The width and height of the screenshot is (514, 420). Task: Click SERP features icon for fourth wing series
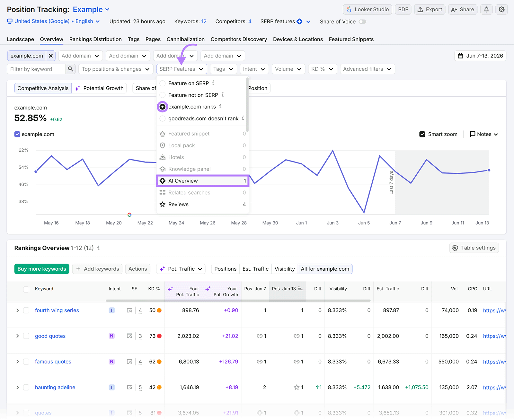click(x=129, y=311)
